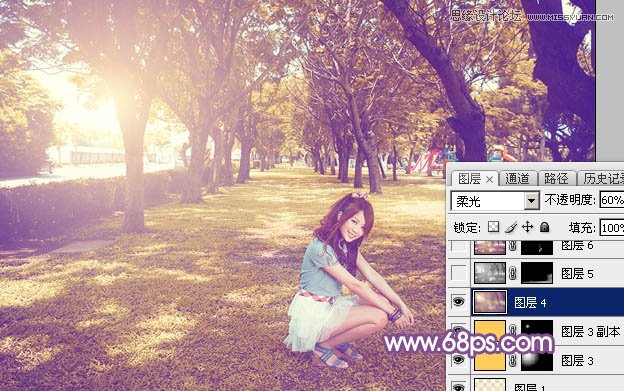Select 图层 1 layer thumbnail
The image size is (624, 391).
tap(490, 385)
